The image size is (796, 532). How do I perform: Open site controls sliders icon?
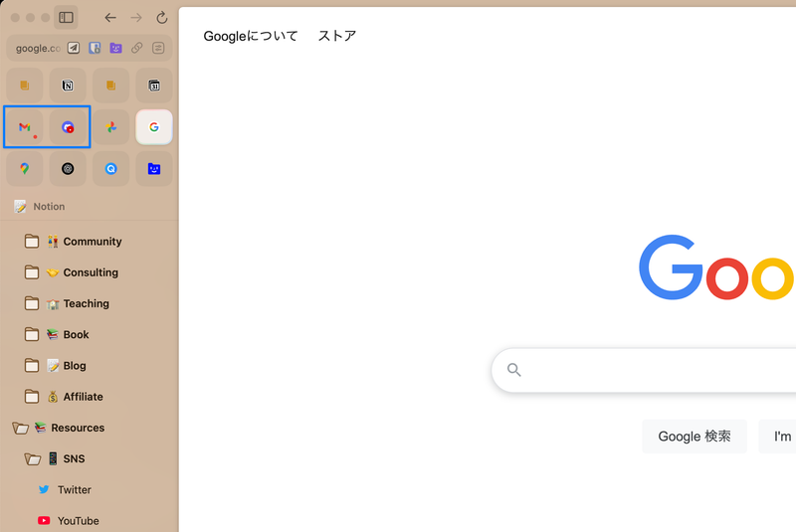158,48
